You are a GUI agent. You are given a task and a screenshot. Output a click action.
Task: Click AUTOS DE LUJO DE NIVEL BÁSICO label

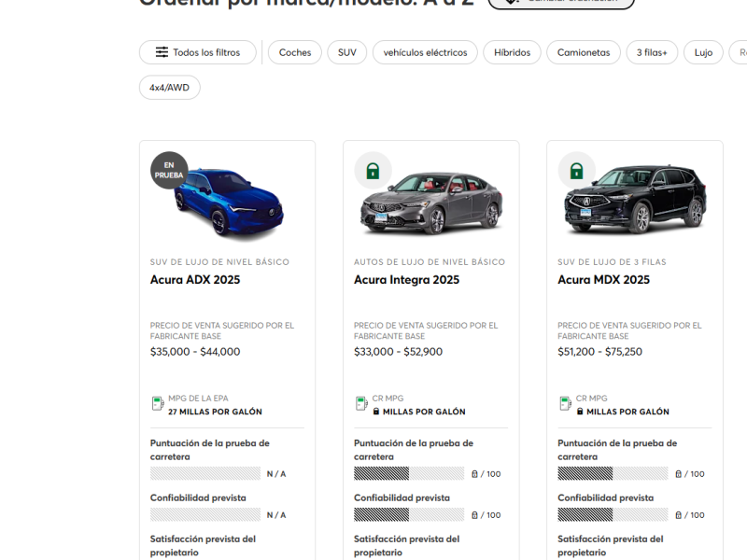[430, 262]
